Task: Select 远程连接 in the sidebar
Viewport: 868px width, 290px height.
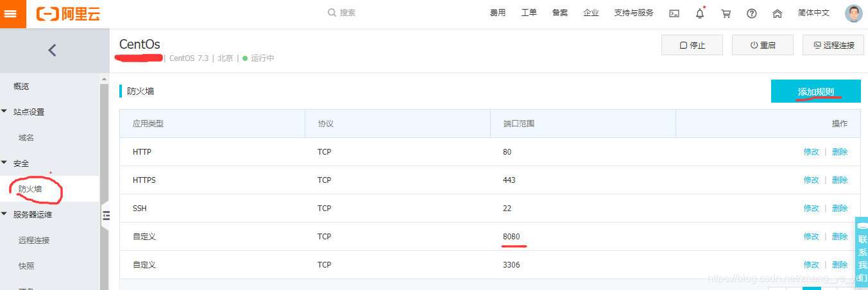Action: point(34,240)
